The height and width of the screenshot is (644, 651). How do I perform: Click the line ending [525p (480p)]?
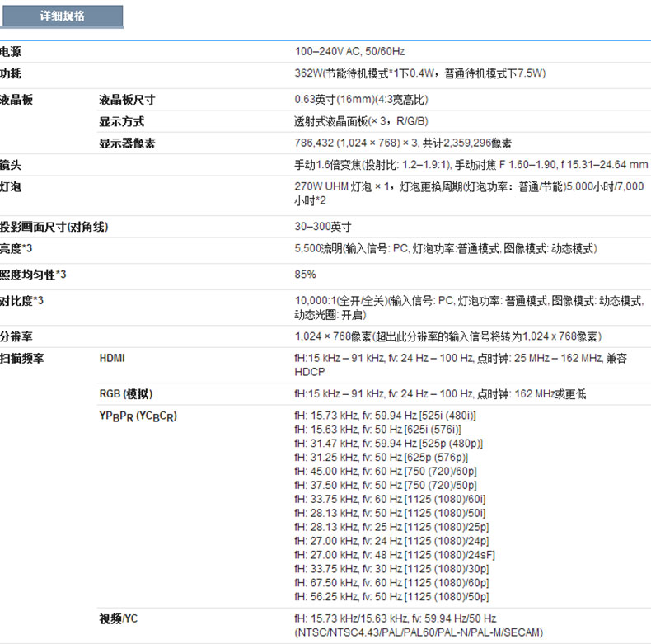389,444
